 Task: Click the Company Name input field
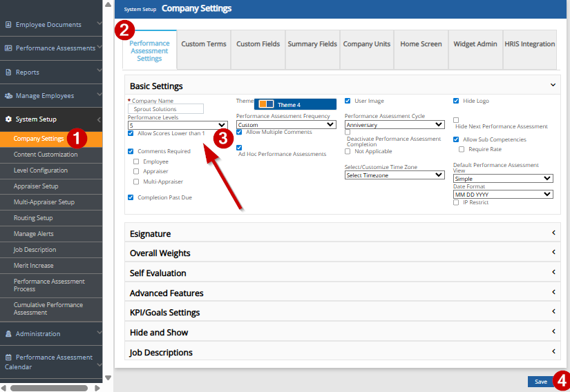(166, 109)
